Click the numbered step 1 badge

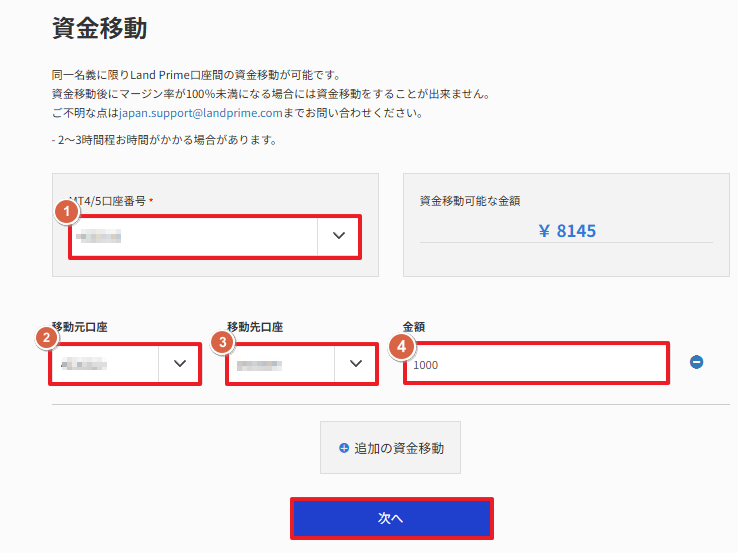point(66,211)
